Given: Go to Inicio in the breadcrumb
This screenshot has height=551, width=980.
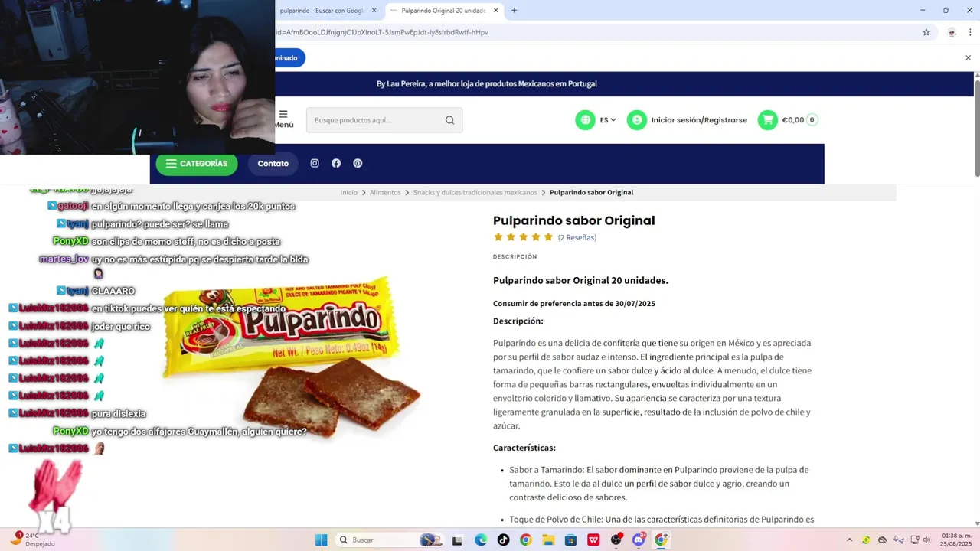Looking at the screenshot, I should (x=349, y=192).
